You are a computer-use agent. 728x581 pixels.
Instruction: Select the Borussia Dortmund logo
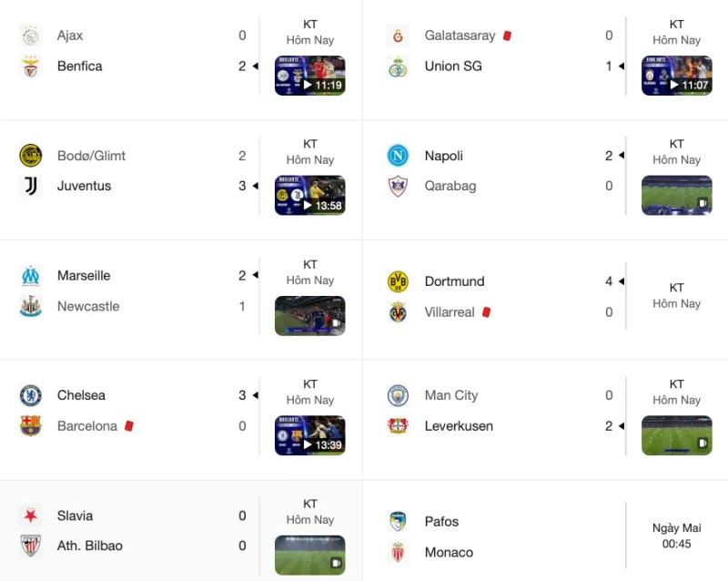pos(398,280)
